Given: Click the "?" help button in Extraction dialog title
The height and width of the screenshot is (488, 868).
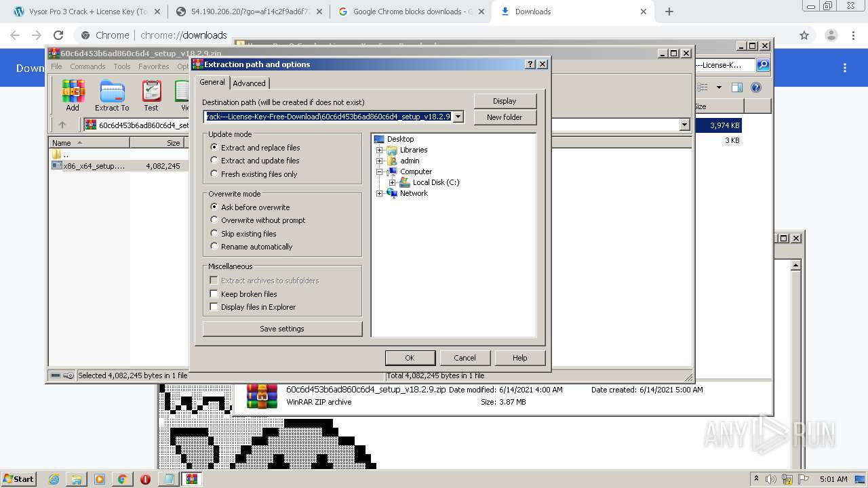Looking at the screenshot, I should (530, 64).
